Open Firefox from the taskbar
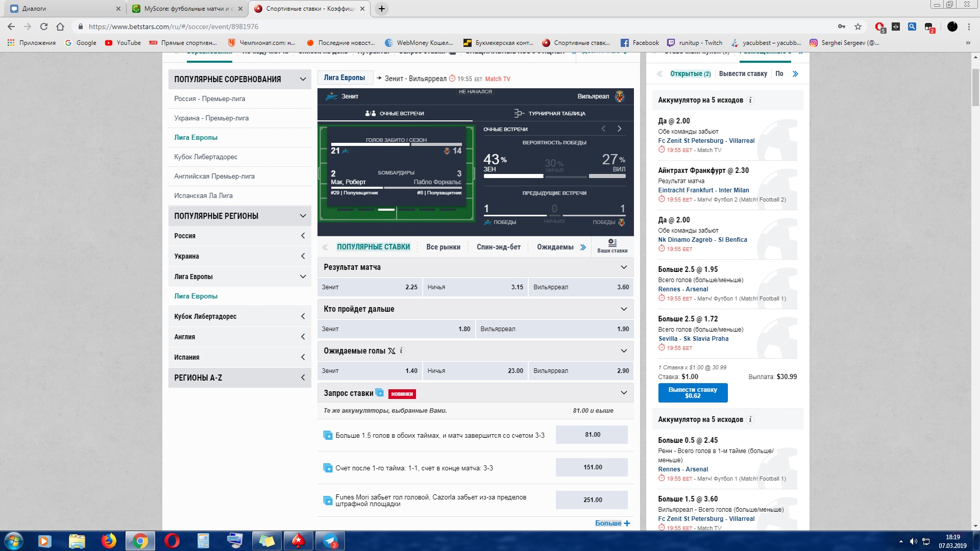Screen dimensions: 980x551 [x=108, y=541]
